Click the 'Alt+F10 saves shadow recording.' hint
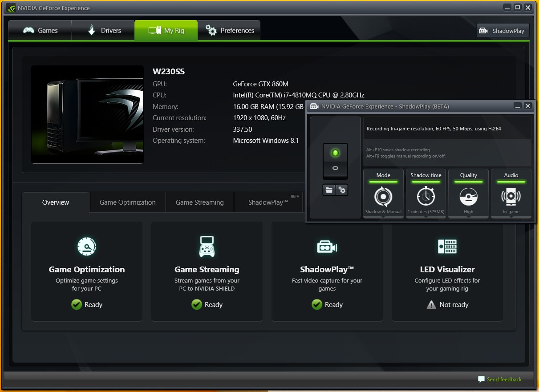This screenshot has width=539, height=392. 399,150
